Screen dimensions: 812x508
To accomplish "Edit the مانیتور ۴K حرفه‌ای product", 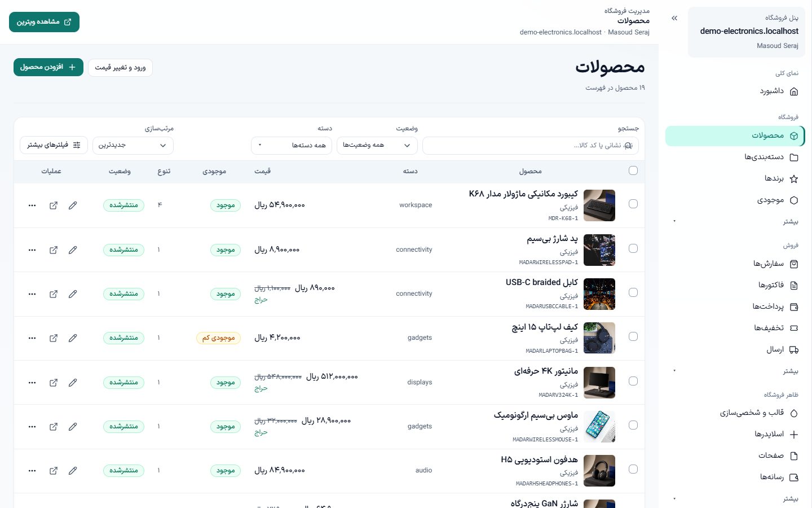I will coord(73,383).
